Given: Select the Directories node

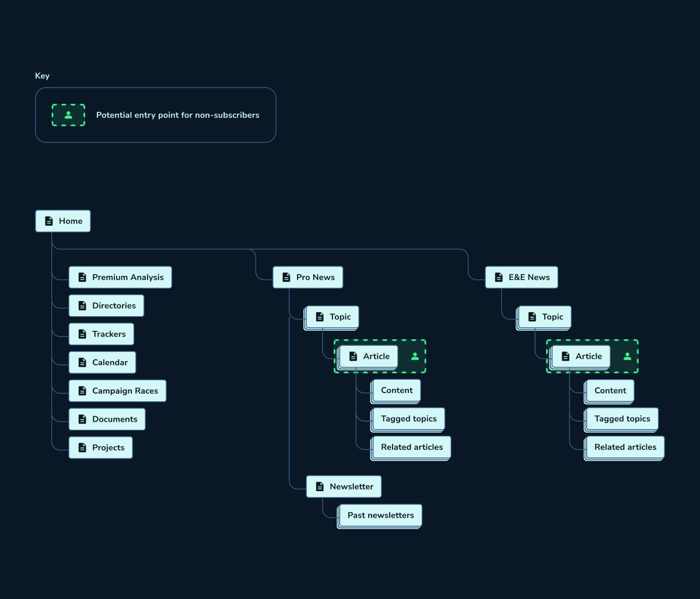Looking at the screenshot, I should 106,306.
